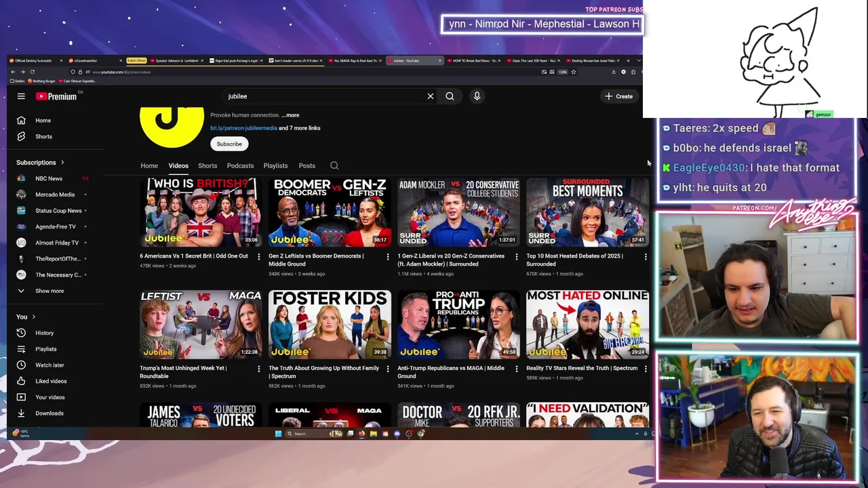Open the Posts tab

tap(307, 165)
